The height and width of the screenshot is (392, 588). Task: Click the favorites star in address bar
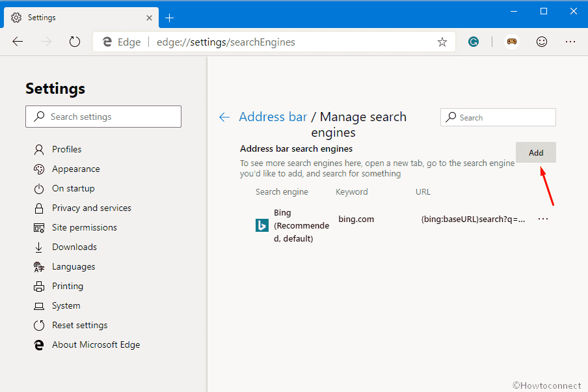tap(442, 42)
